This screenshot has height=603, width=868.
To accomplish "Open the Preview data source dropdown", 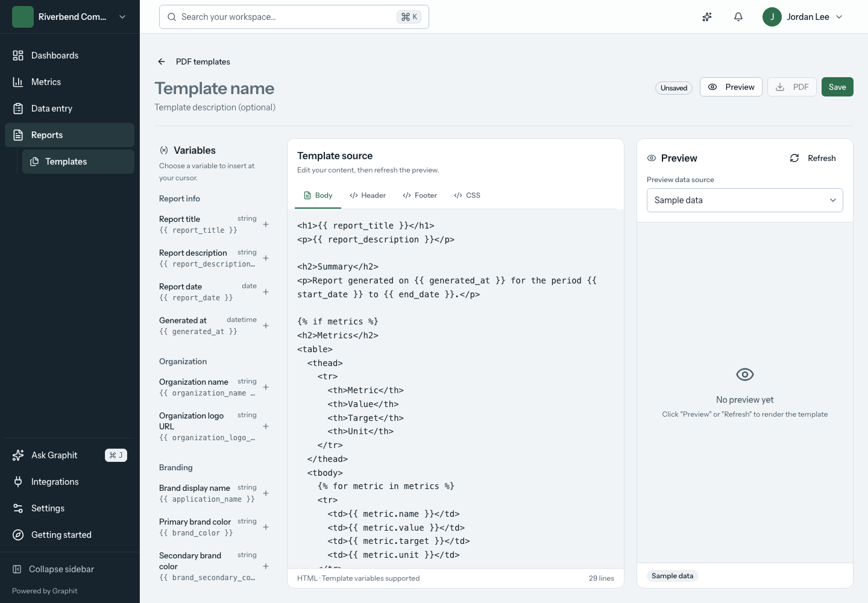I will pos(745,200).
